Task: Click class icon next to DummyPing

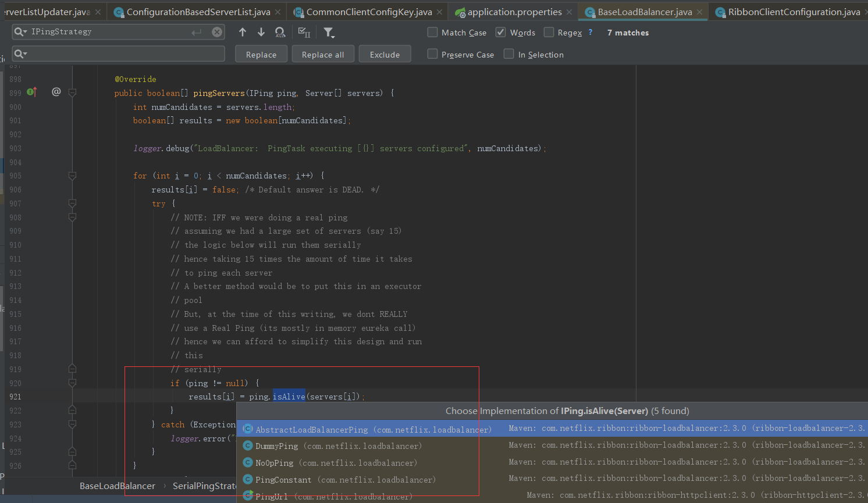Action: 248,446
